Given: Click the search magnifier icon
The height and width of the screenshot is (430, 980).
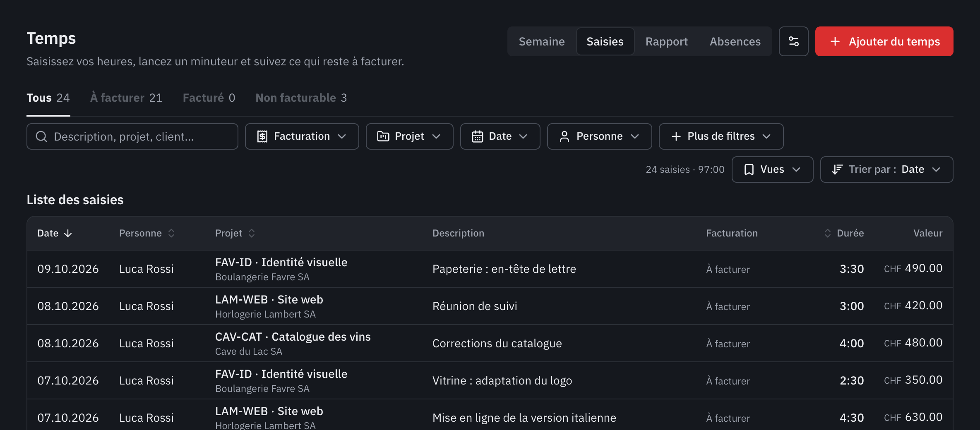Looking at the screenshot, I should click(41, 136).
